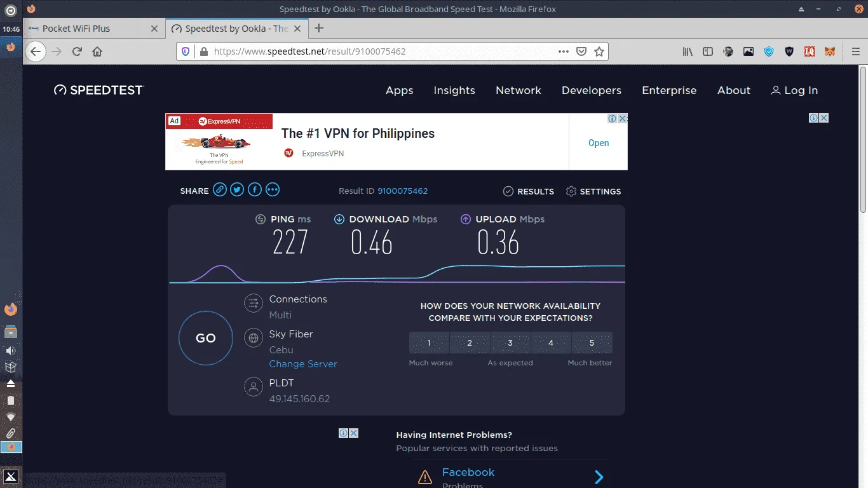Viewport: 868px width, 488px height.
Task: Rate network availability 2
Action: click(x=470, y=342)
